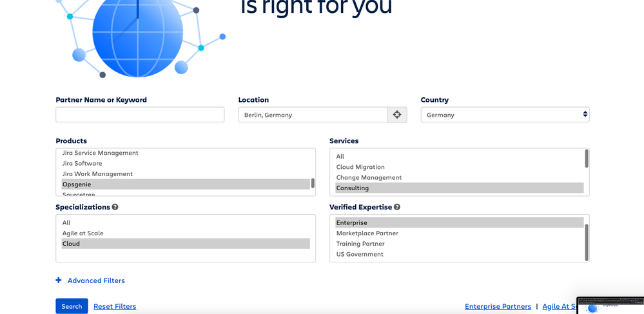This screenshot has width=644, height=314.
Task: Choose Change Management service
Action: coord(460,177)
